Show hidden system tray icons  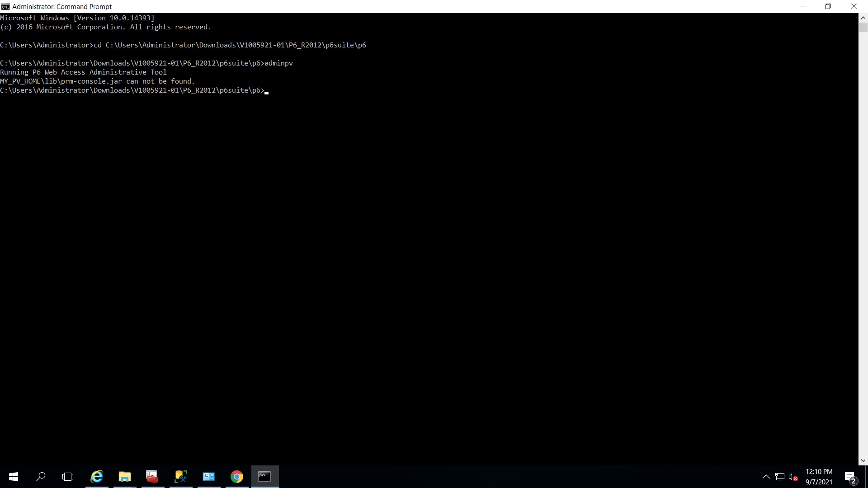click(766, 477)
